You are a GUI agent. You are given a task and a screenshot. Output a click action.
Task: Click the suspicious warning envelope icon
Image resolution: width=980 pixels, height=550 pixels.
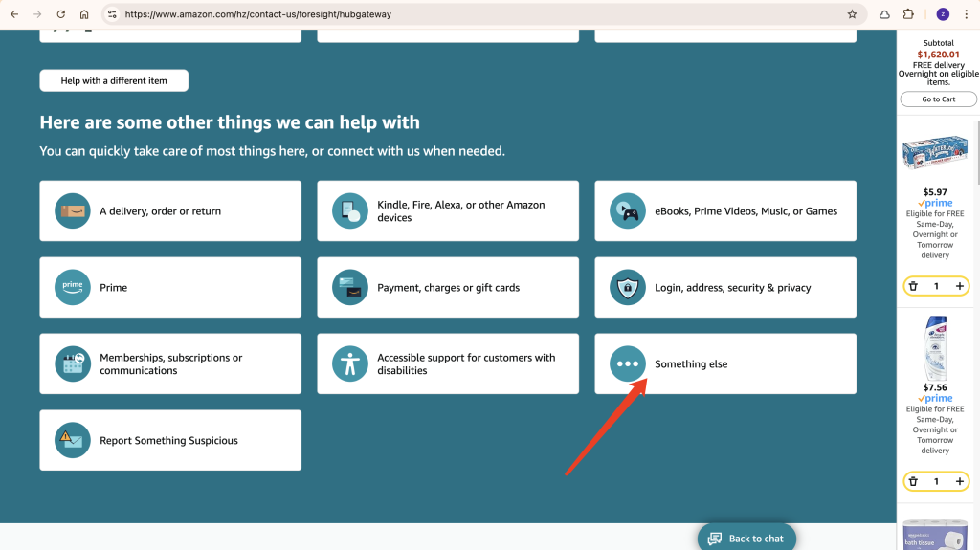73,440
